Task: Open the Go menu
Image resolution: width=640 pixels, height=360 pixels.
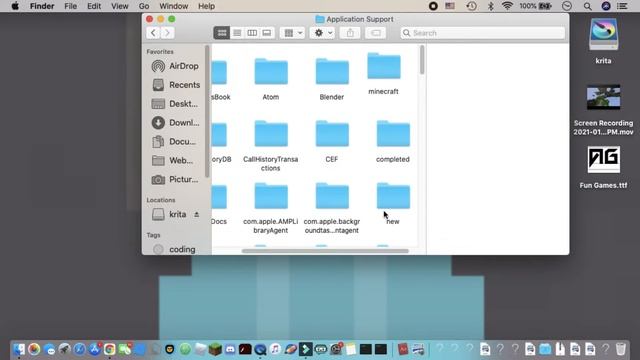Action: 144,6
